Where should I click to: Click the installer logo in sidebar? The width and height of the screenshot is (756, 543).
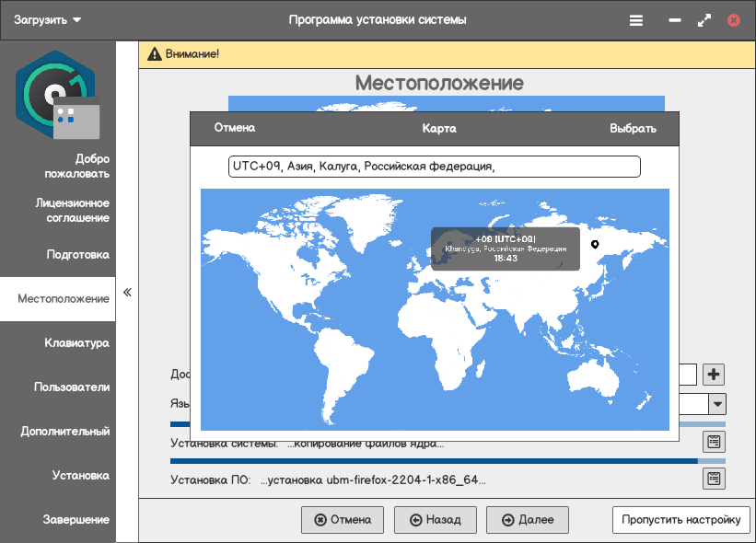tap(55, 94)
